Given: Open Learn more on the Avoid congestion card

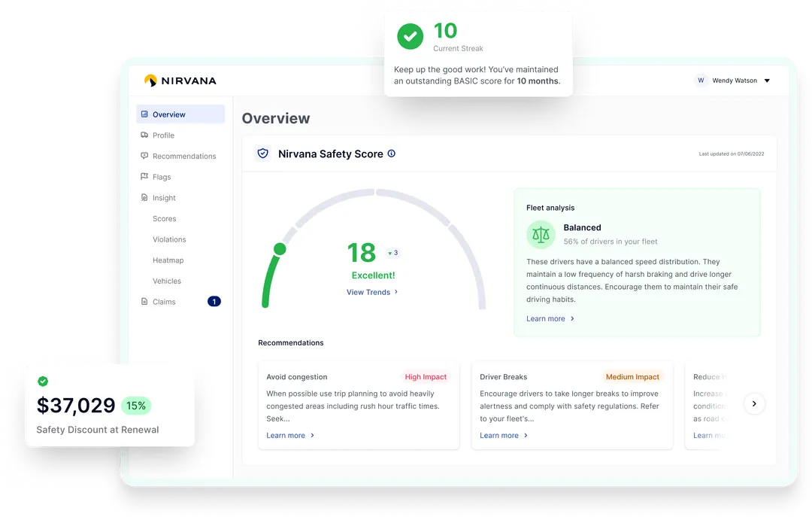Looking at the screenshot, I should point(284,435).
